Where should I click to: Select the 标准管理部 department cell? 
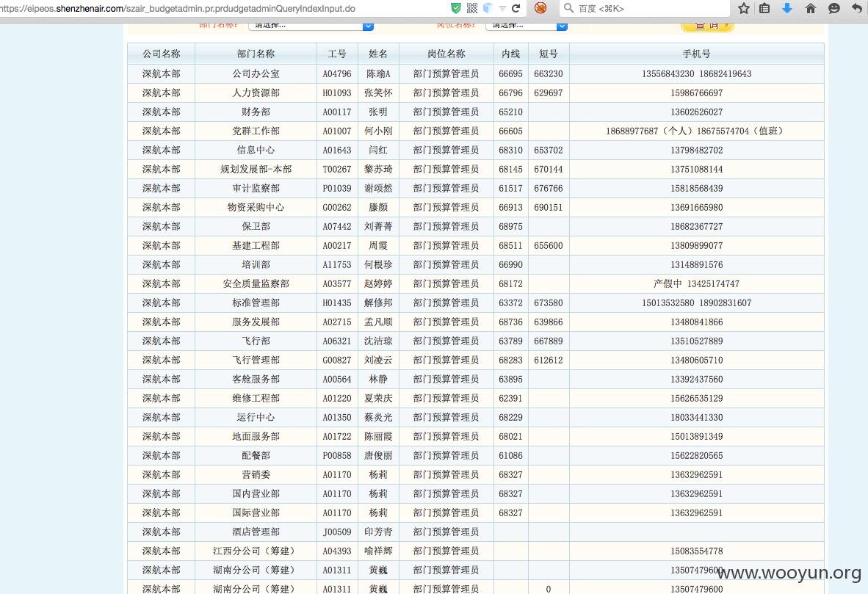256,303
